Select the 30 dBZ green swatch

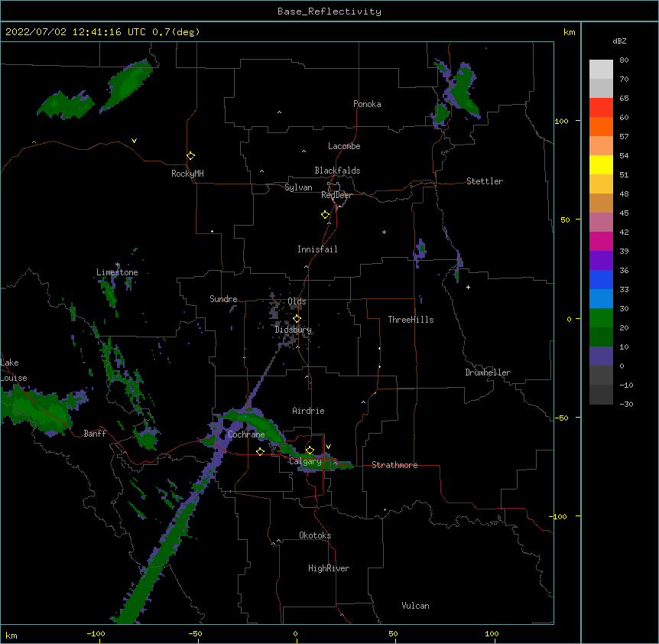coord(601,318)
